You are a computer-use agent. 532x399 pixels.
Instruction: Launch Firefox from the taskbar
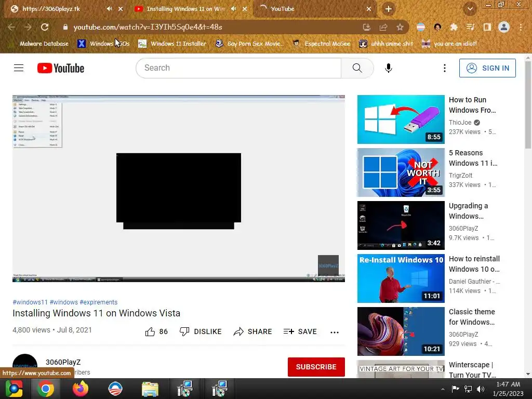81,389
